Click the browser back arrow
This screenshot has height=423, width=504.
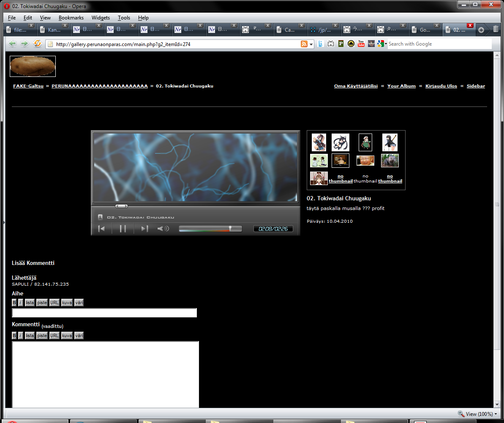tap(12, 44)
